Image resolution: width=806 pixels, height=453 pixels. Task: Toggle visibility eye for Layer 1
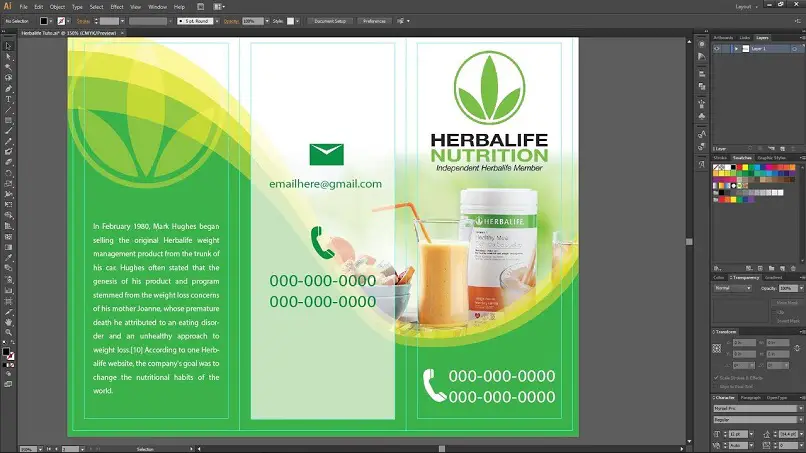[x=717, y=49]
